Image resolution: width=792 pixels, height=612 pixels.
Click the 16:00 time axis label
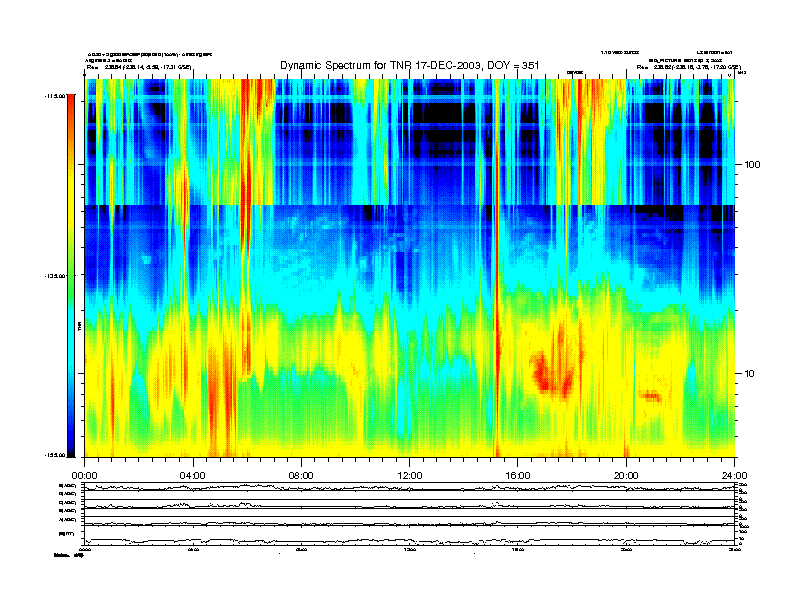click(x=518, y=476)
